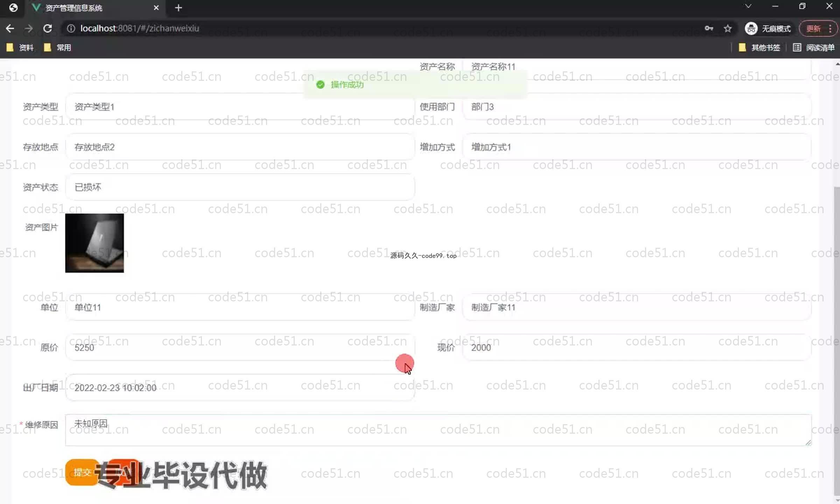Close the 资产管理信息系统 tab
The image size is (840, 504).
[x=156, y=8]
